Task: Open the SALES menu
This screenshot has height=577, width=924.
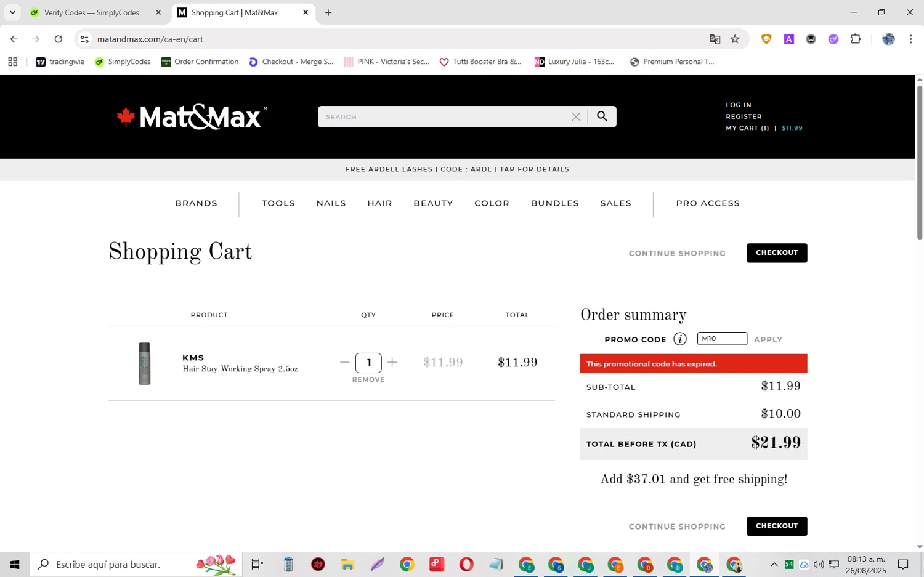Action: pos(616,203)
